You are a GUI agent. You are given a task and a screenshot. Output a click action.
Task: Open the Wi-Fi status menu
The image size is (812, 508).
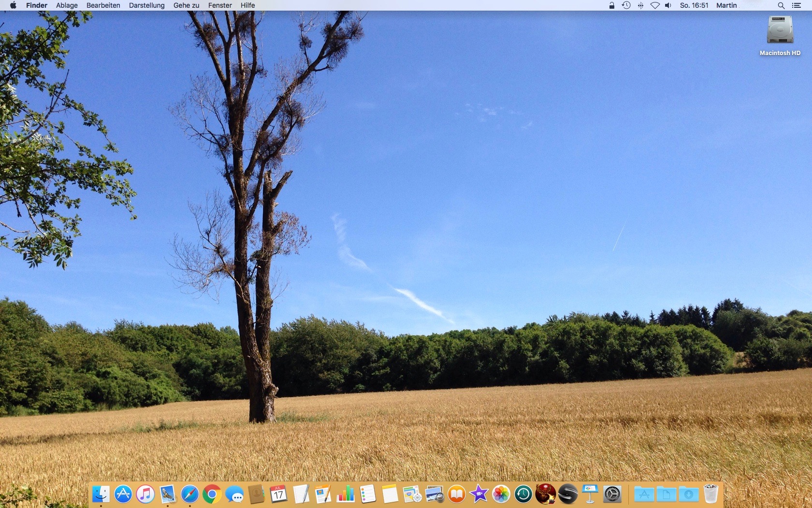(654, 5)
